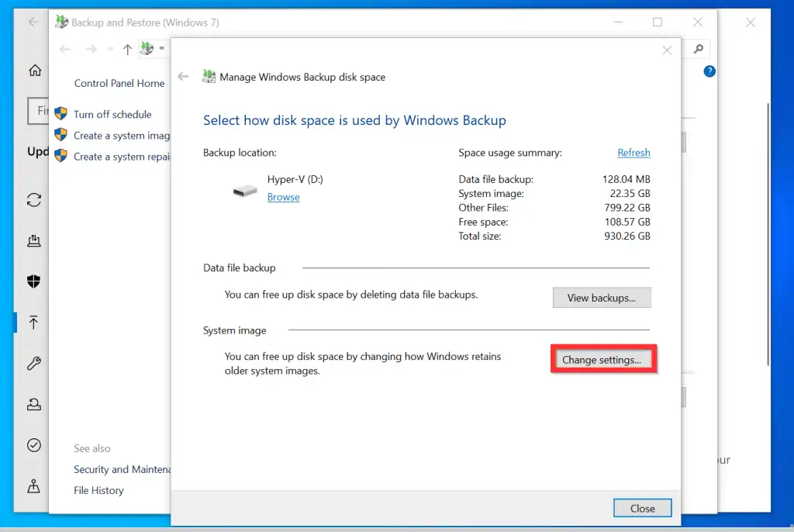Click the Refresh link for space usage

pyautogui.click(x=633, y=153)
